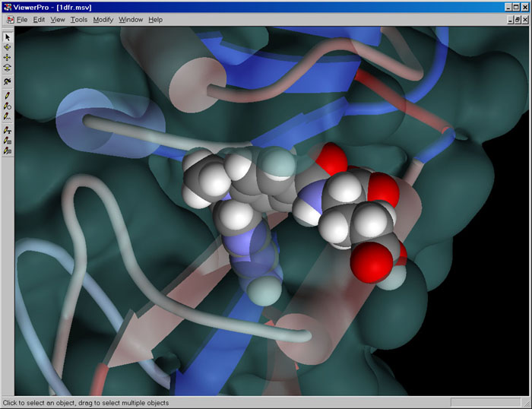Open the Help menu
Screen dimensions: 532x409
coord(155,20)
